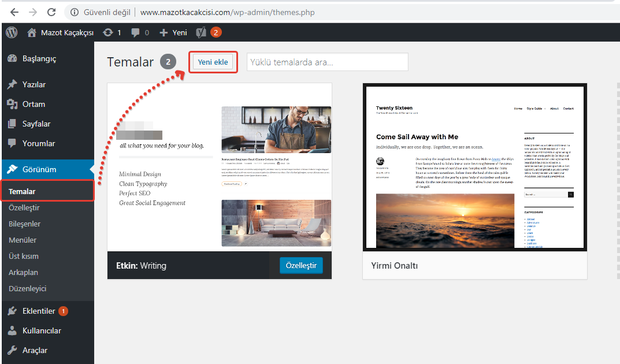The image size is (620, 364).
Task: Expand the Eklentiler sidebar menu
Action: [x=39, y=311]
